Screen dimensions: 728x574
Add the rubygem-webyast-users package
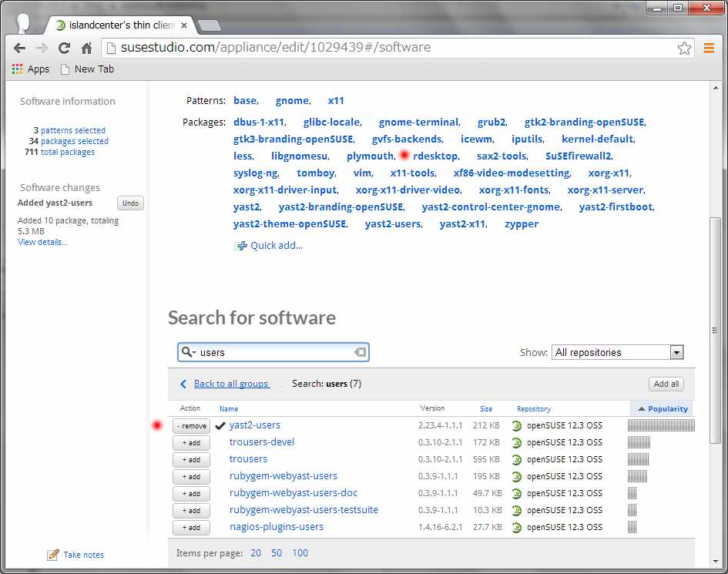tap(191, 477)
